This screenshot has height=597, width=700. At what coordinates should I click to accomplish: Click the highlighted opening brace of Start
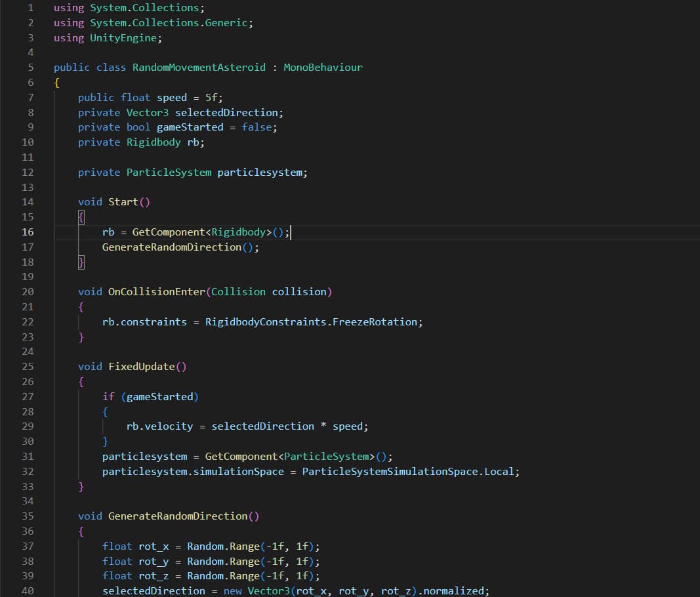(81, 217)
